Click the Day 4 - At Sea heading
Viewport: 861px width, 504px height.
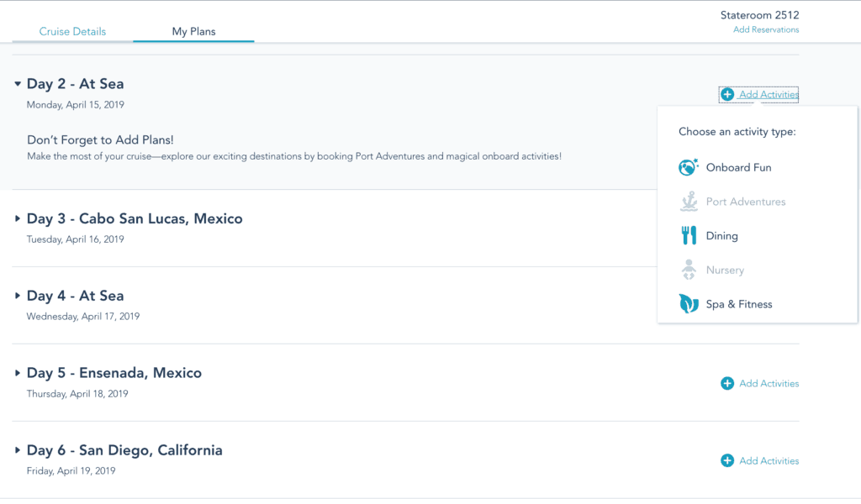pos(75,296)
